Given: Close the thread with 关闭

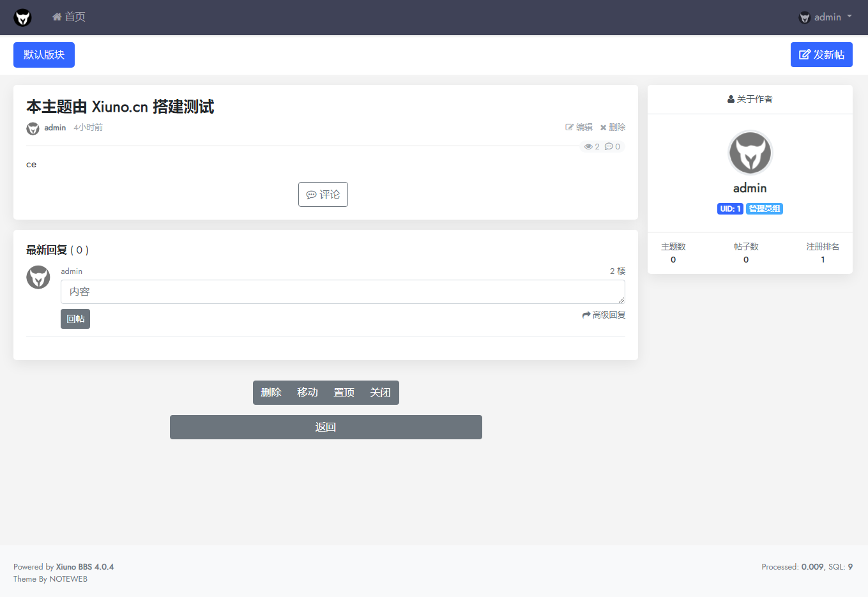Looking at the screenshot, I should tap(380, 393).
